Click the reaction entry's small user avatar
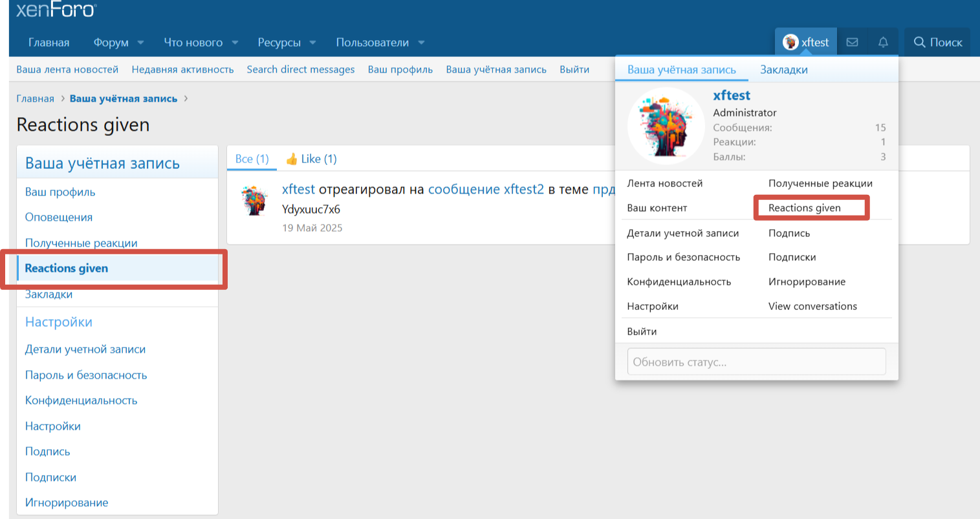 coord(254,201)
